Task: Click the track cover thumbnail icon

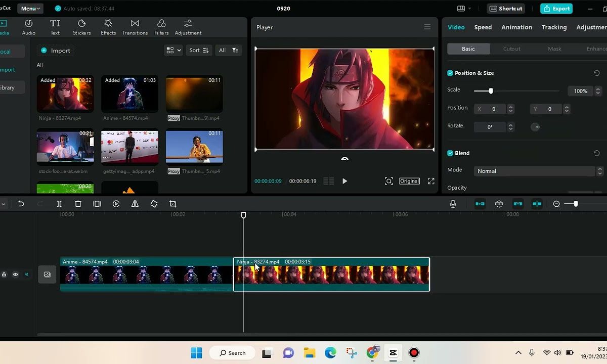Action: pyautogui.click(x=47, y=275)
